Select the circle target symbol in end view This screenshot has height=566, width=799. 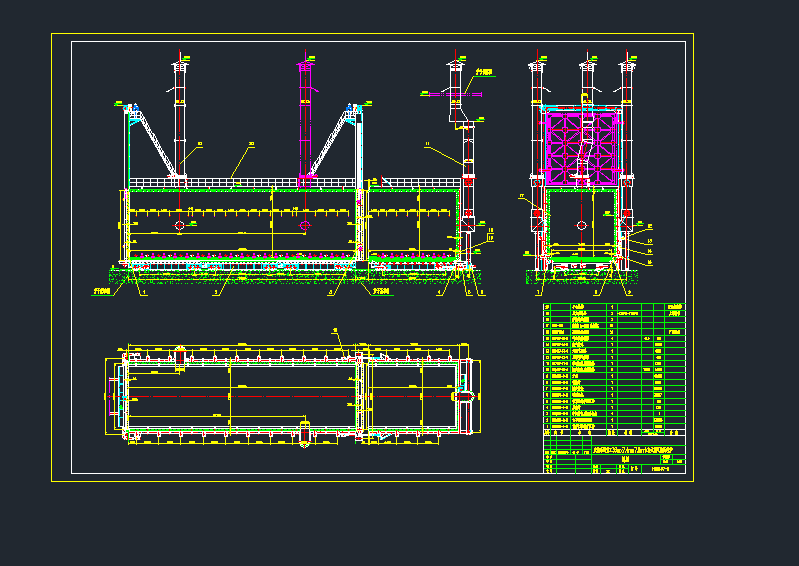(582, 226)
